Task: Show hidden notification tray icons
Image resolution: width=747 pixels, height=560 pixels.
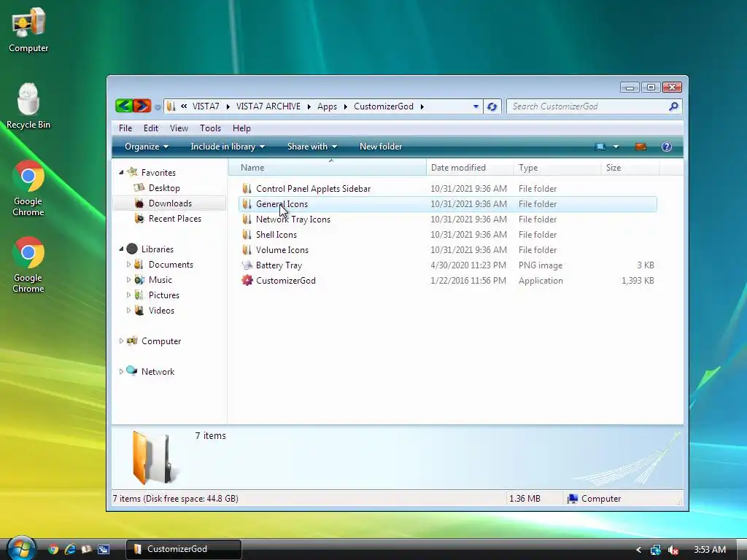Action: click(638, 550)
